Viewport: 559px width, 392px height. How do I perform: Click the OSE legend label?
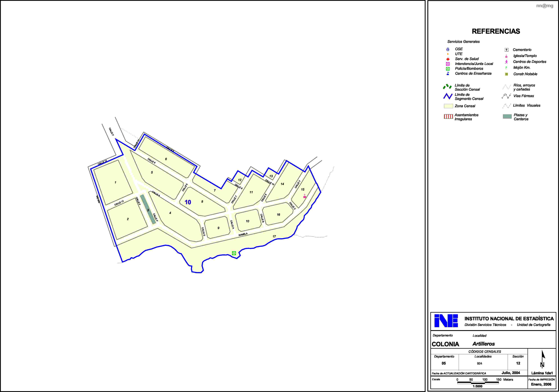click(x=459, y=49)
